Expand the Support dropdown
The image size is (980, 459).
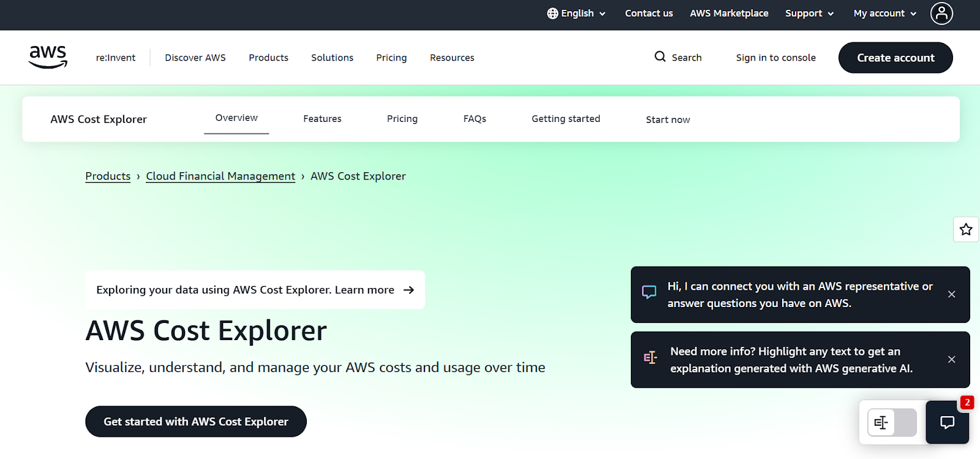click(x=809, y=13)
